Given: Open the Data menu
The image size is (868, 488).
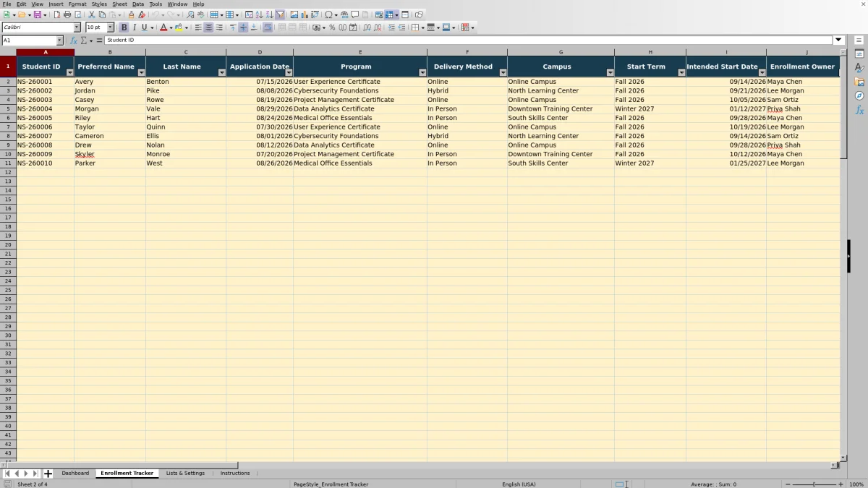Looking at the screenshot, I should (138, 4).
